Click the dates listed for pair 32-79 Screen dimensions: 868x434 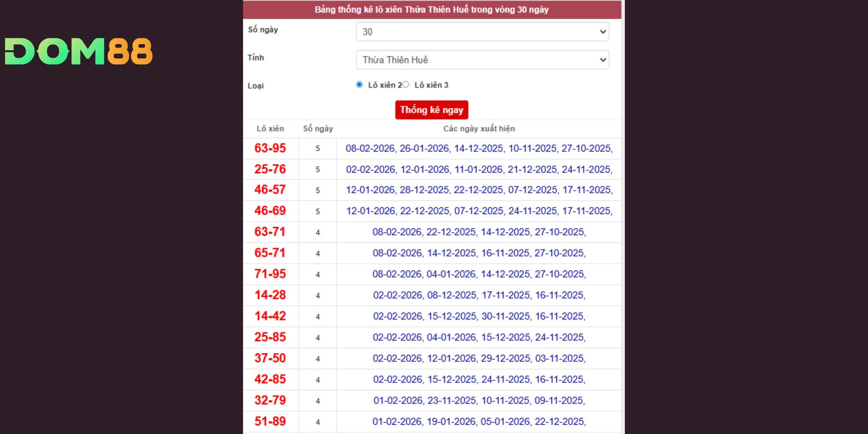pos(479,401)
